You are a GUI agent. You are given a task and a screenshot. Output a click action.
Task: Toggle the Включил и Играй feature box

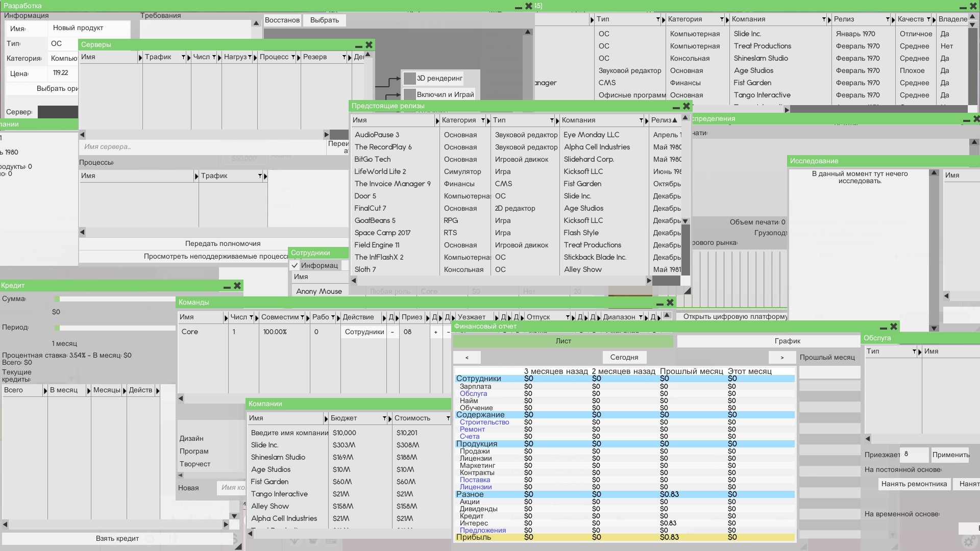pyautogui.click(x=409, y=94)
